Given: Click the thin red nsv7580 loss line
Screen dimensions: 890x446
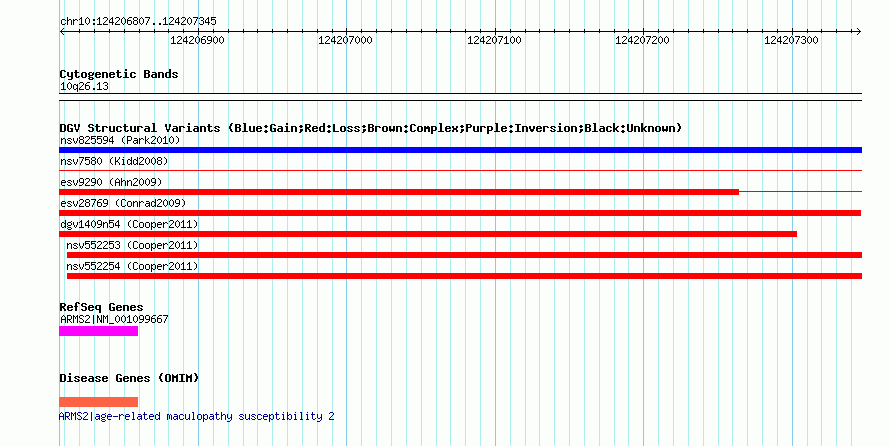Looking at the screenshot, I should click(x=460, y=170).
